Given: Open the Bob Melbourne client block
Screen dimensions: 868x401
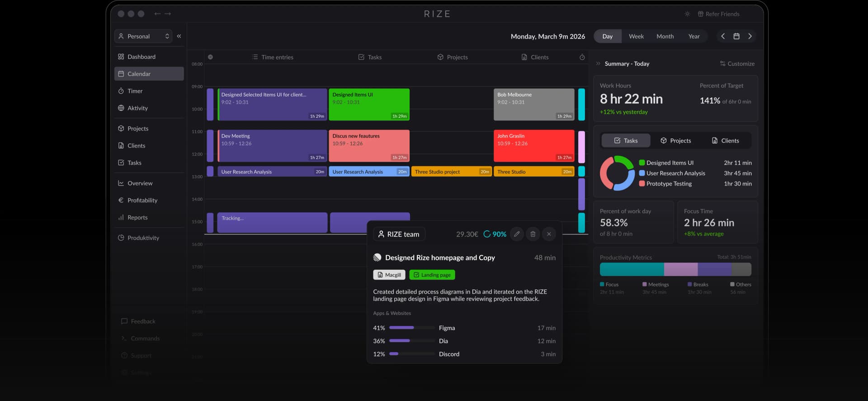Looking at the screenshot, I should pos(534,105).
